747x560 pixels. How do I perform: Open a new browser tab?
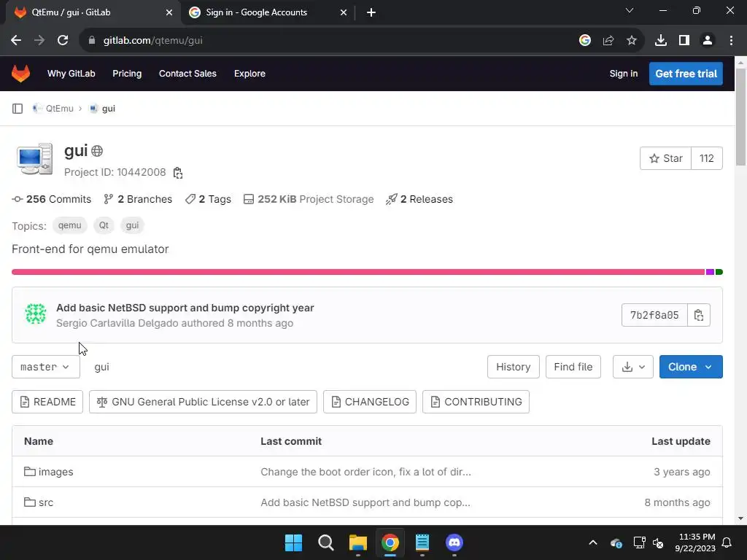tap(371, 12)
